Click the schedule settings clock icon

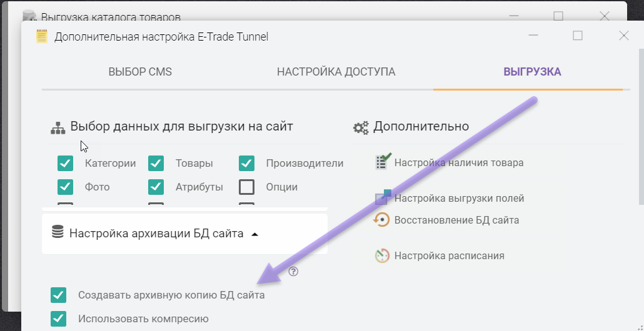pyautogui.click(x=382, y=255)
